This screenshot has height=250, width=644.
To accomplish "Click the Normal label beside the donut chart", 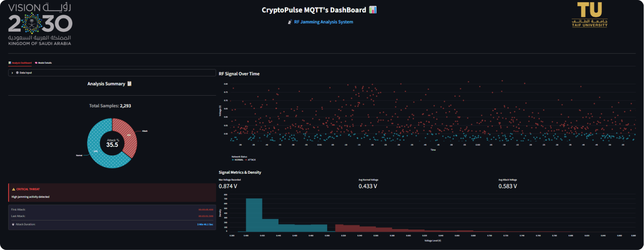I will 79,155.
